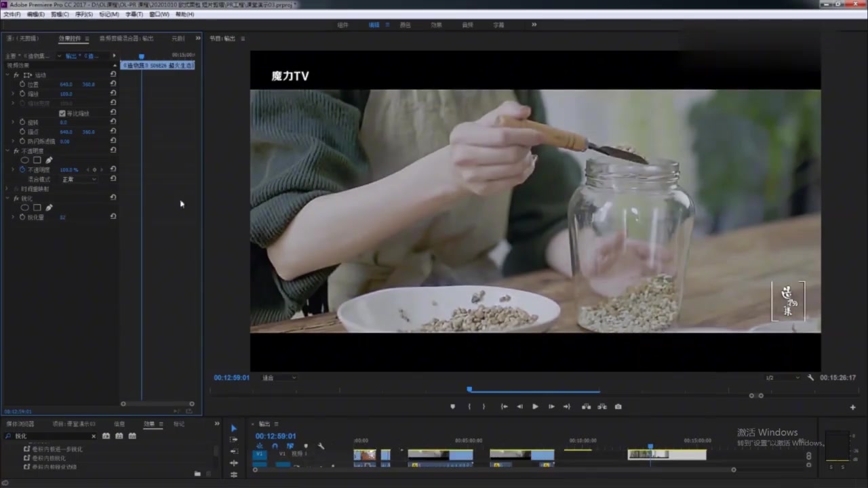Click the Step Forward one frame button
This screenshot has width=868, height=488.
point(551,407)
